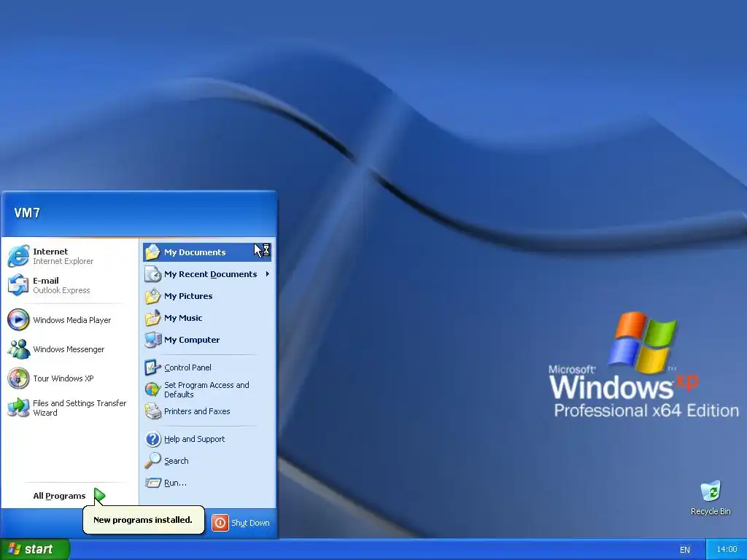Viewport: 747px width, 560px height.
Task: Open Windows Messenger people icon
Action: (x=18, y=349)
